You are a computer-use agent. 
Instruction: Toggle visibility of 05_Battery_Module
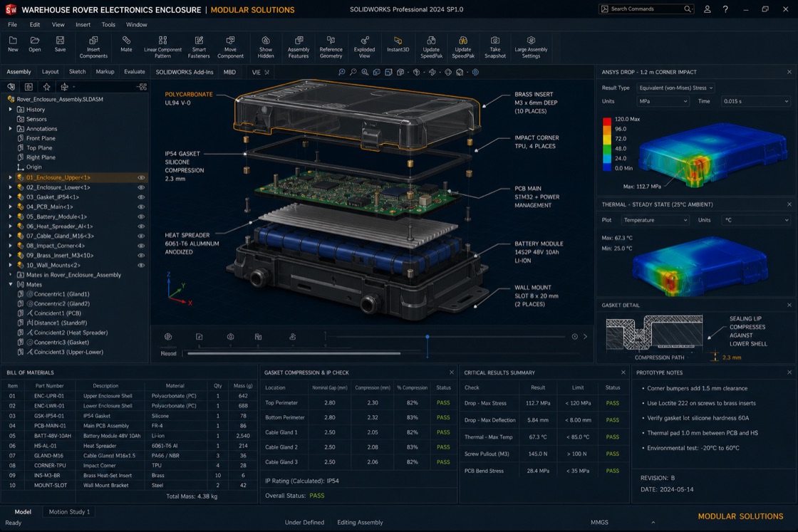(x=141, y=217)
